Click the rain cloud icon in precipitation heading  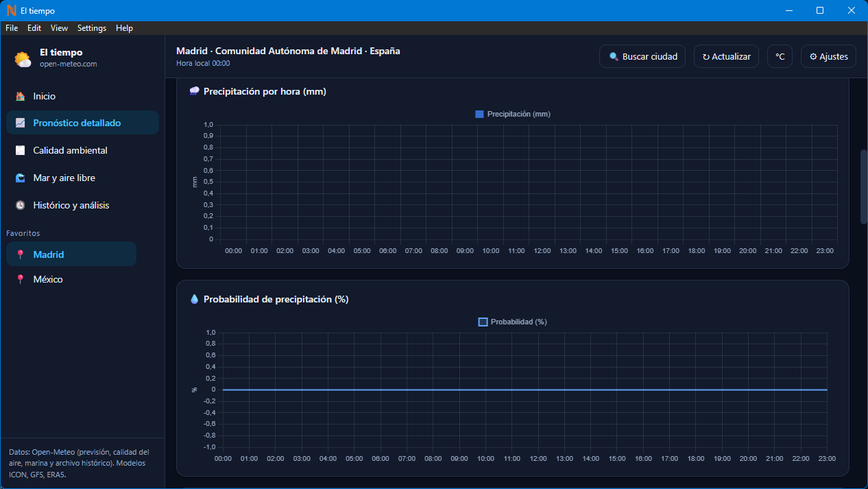194,91
